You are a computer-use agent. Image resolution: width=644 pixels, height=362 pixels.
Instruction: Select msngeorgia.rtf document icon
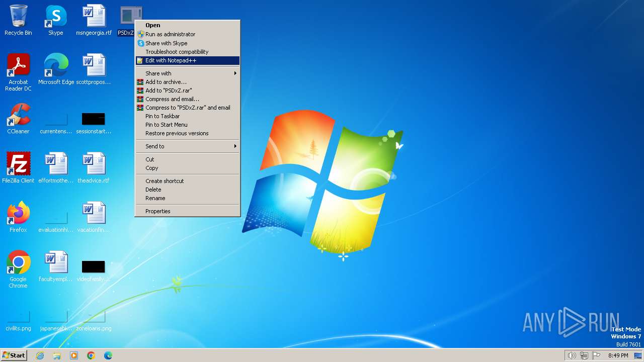pyautogui.click(x=94, y=20)
